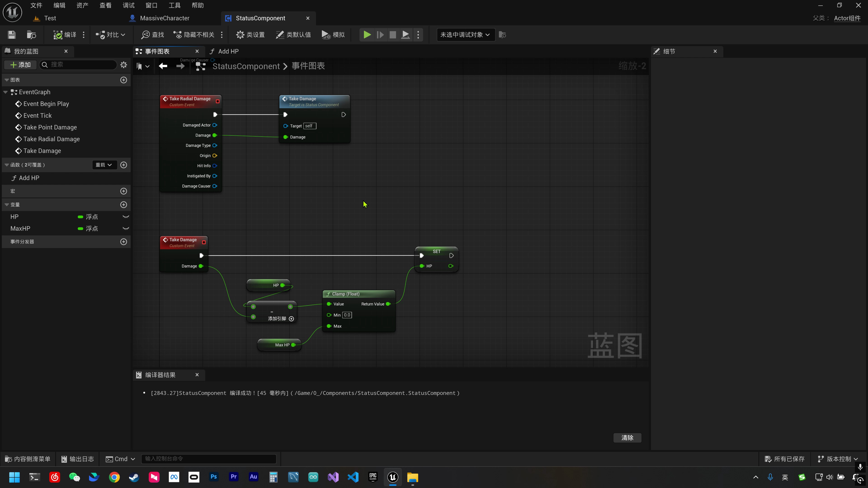This screenshot has height=488, width=868.
Task: Open the 重载 override dropdown
Action: click(104, 165)
